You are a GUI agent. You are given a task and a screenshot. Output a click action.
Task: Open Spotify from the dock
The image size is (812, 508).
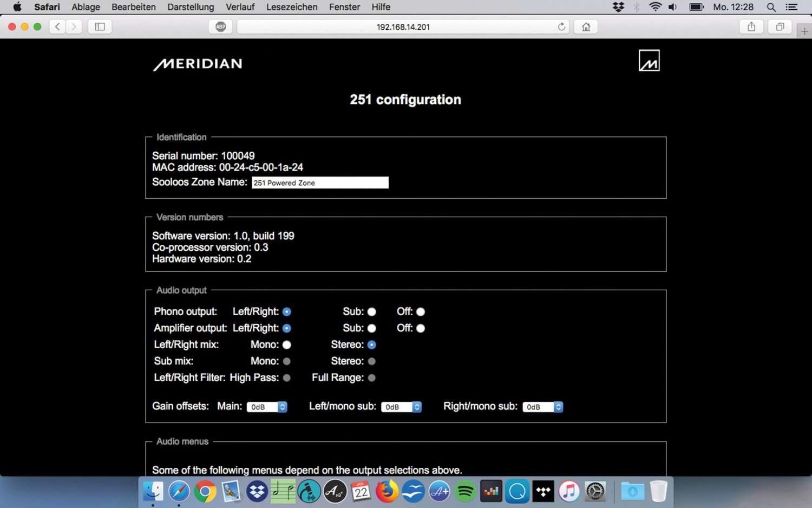pyautogui.click(x=465, y=491)
